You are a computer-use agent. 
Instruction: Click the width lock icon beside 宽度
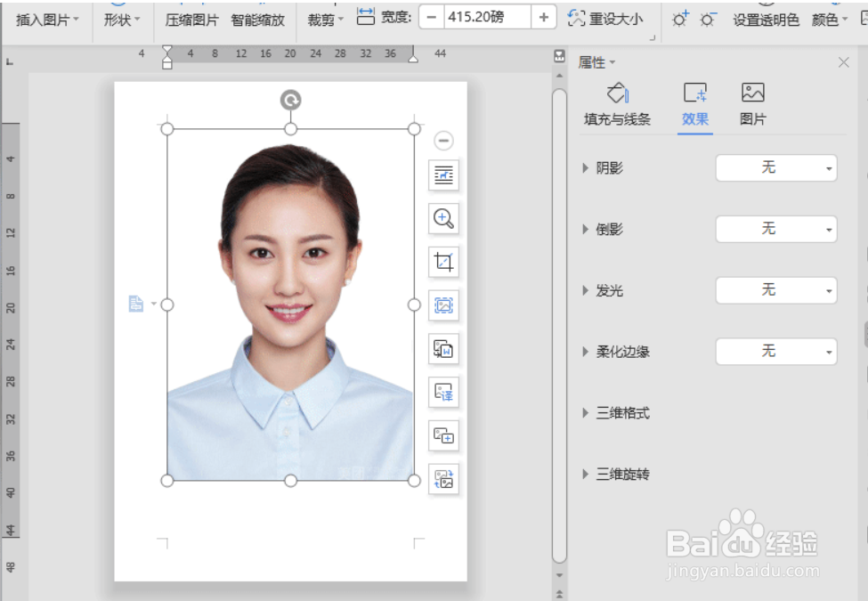[365, 17]
